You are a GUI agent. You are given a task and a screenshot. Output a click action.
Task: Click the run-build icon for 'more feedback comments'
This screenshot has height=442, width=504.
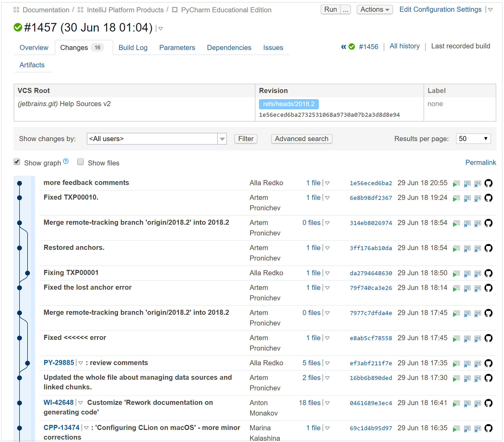pos(456,184)
